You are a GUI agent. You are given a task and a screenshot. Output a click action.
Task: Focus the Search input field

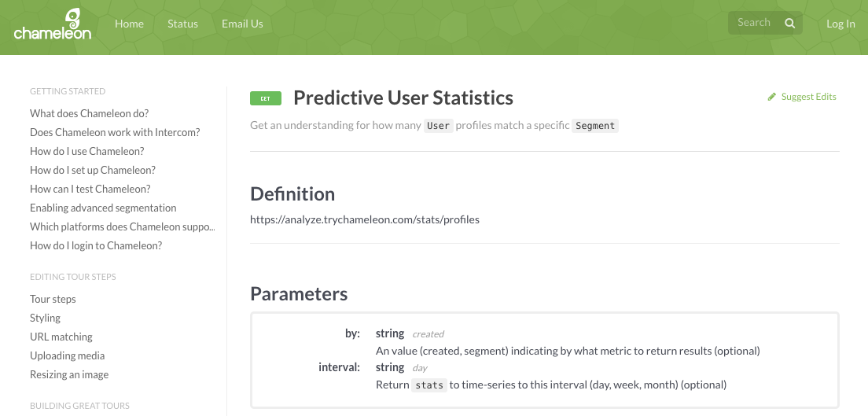756,23
